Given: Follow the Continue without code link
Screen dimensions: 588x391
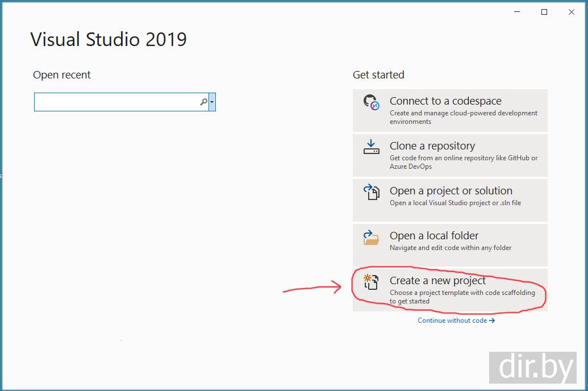Looking at the screenshot, I should click(x=456, y=321).
